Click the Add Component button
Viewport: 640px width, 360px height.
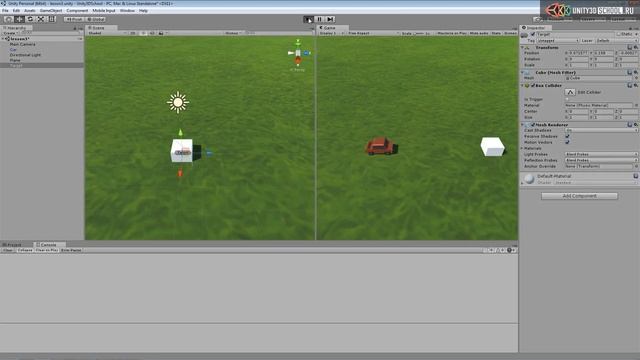tap(579, 196)
